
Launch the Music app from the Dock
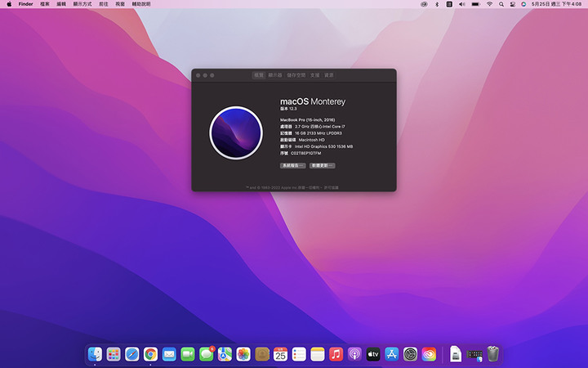point(336,354)
